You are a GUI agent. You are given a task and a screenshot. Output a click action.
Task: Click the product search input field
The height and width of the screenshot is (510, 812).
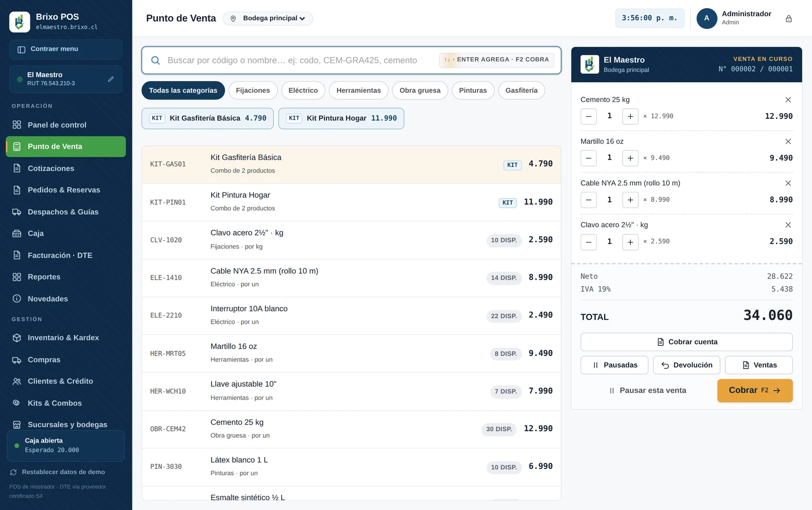[x=351, y=60]
